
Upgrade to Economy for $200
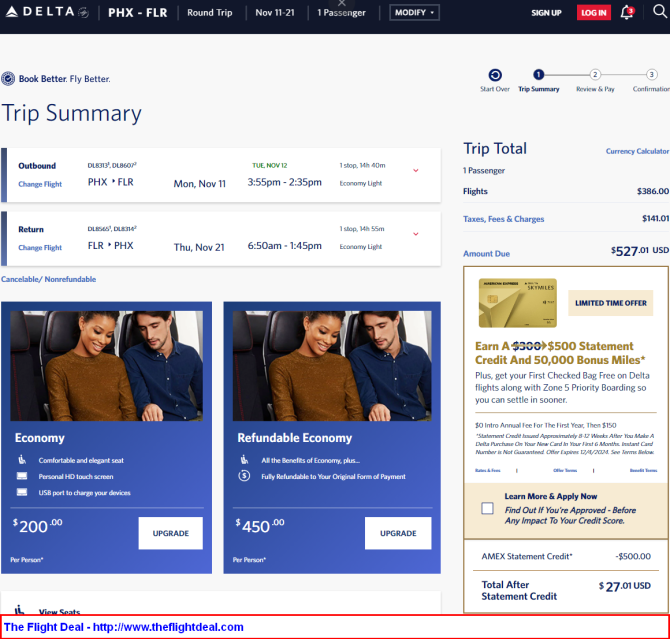click(x=170, y=533)
